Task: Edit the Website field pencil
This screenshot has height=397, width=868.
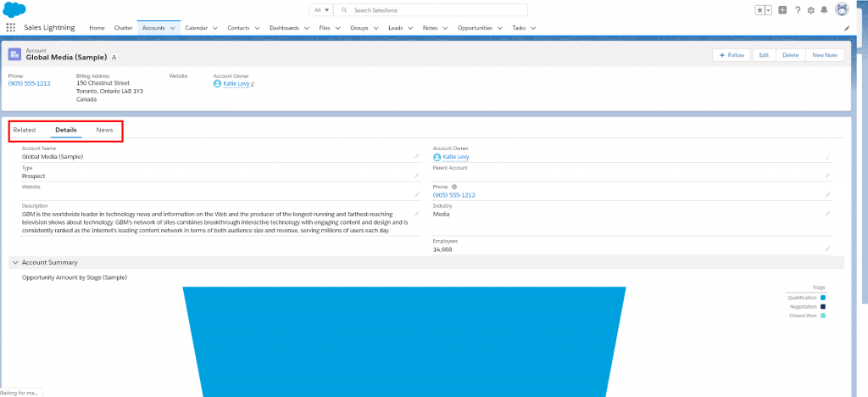Action: tap(417, 195)
